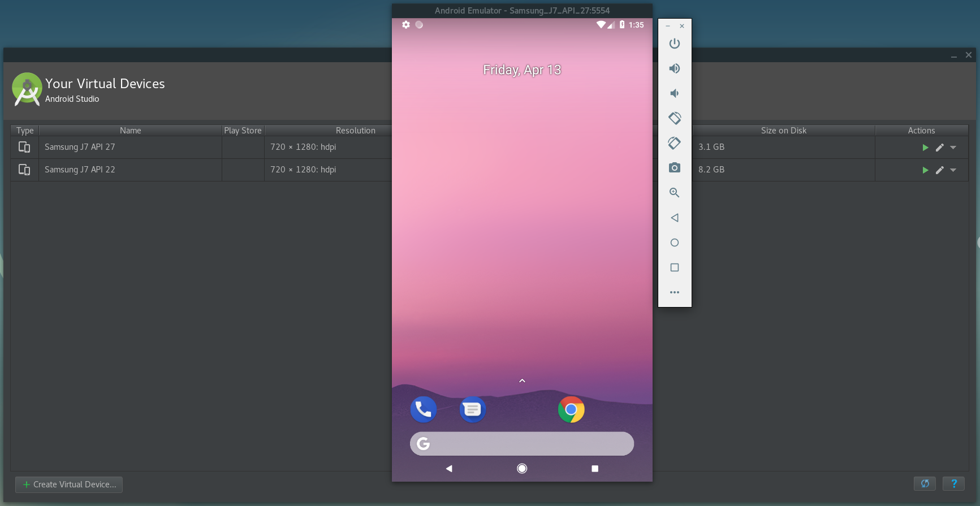980x506 pixels.
Task: Sort by Size on Disk column header
Action: click(783, 131)
